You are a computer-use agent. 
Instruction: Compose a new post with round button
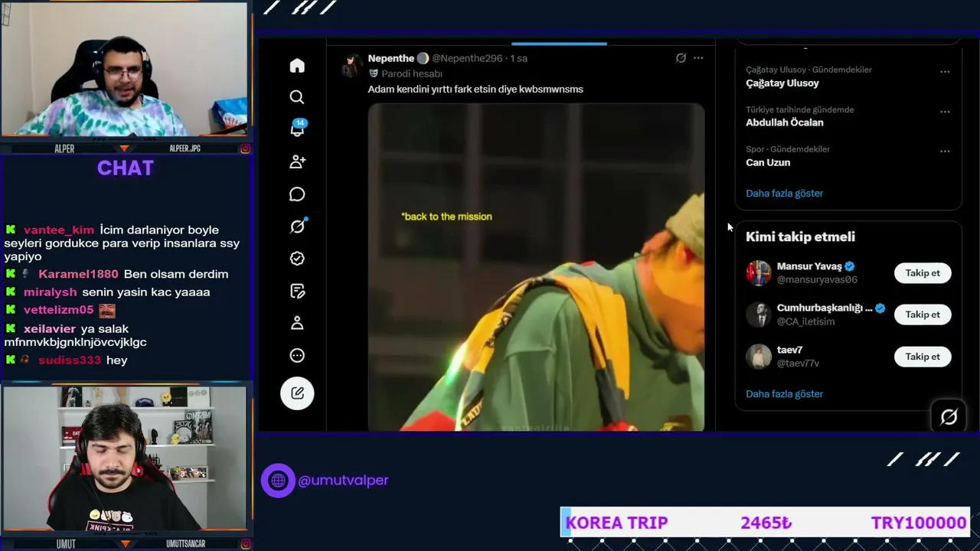tap(297, 393)
